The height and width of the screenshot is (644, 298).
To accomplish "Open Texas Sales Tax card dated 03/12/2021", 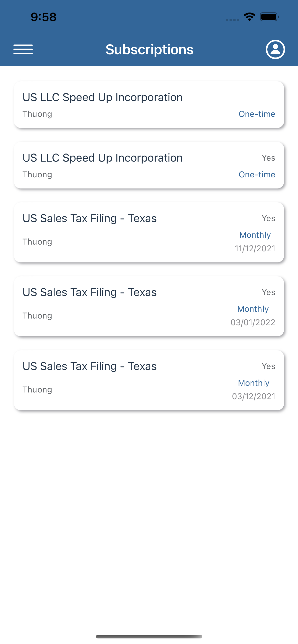I will pos(149,380).
